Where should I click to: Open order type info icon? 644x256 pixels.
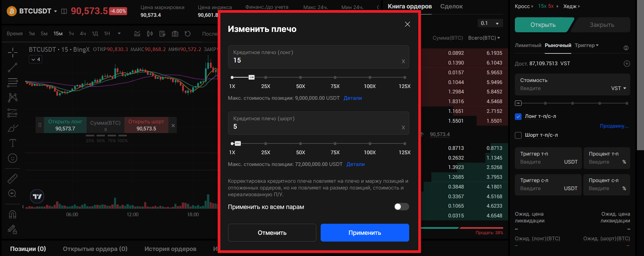(626, 48)
